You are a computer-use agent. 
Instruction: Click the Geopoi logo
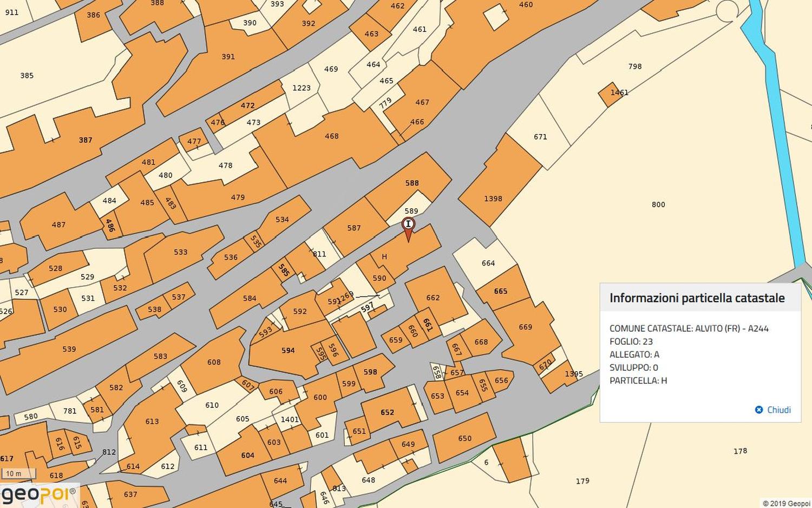tap(38, 494)
